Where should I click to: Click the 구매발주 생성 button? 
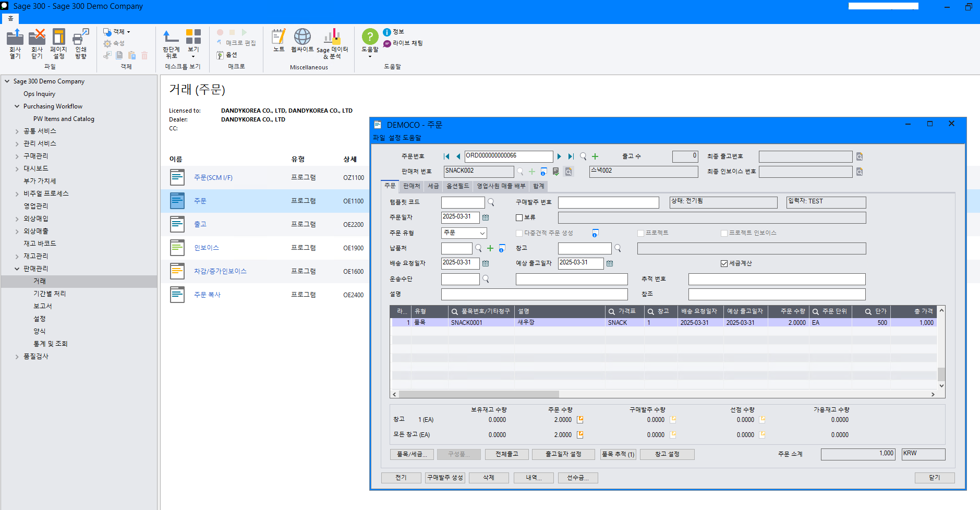tap(445, 478)
